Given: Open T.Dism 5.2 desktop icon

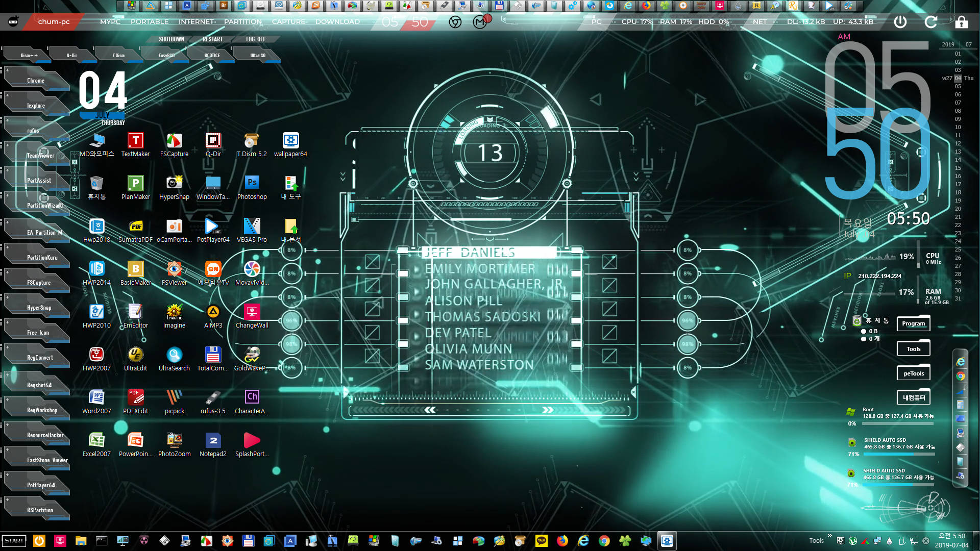Looking at the screenshot, I should pos(252,144).
